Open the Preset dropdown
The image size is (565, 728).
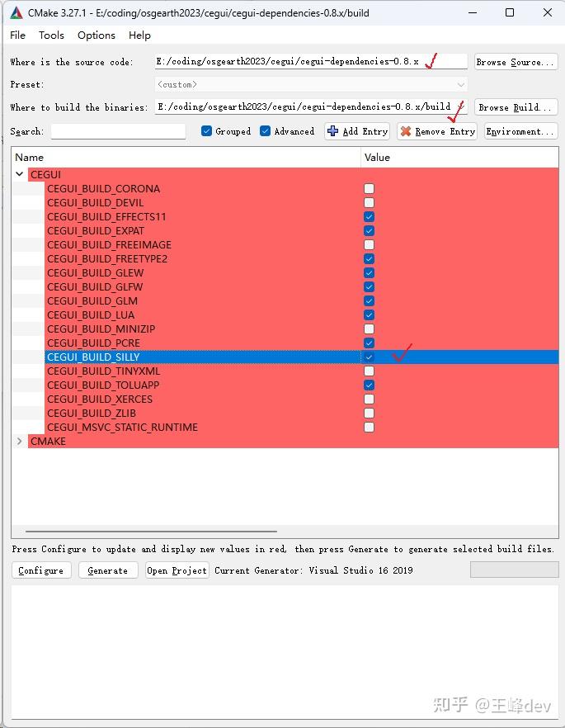[311, 84]
